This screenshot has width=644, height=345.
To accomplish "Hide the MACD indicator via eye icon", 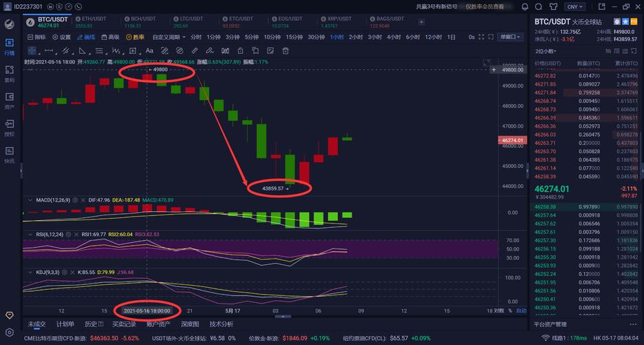I will click(74, 200).
